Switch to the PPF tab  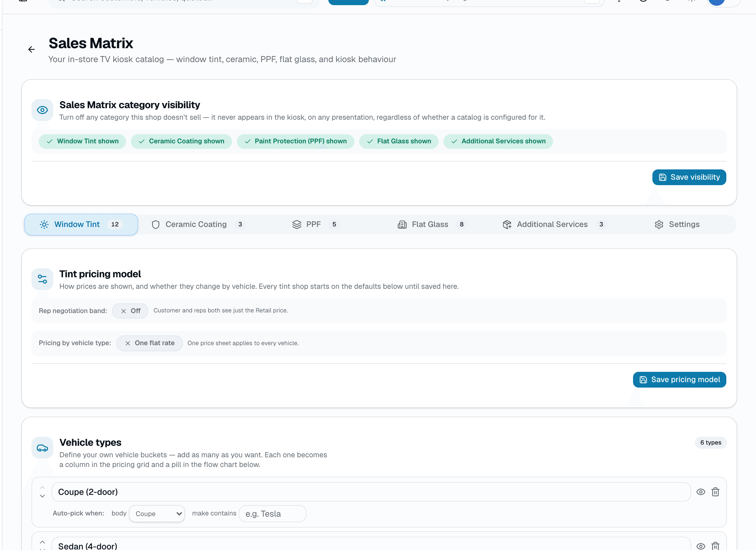pos(315,225)
